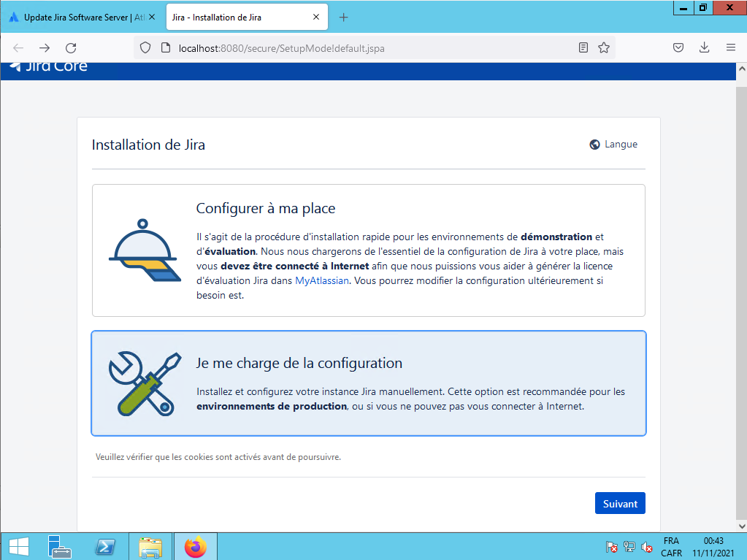Screen dimensions: 747x560
Task: Click the taskbar clock showing 00:43
Action: [713, 547]
